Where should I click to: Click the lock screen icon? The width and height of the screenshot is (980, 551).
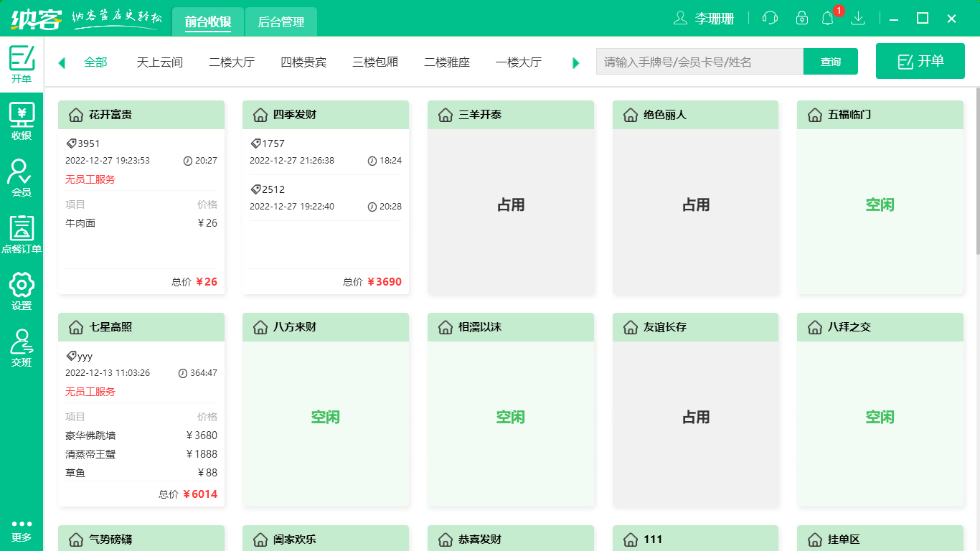click(x=802, y=18)
